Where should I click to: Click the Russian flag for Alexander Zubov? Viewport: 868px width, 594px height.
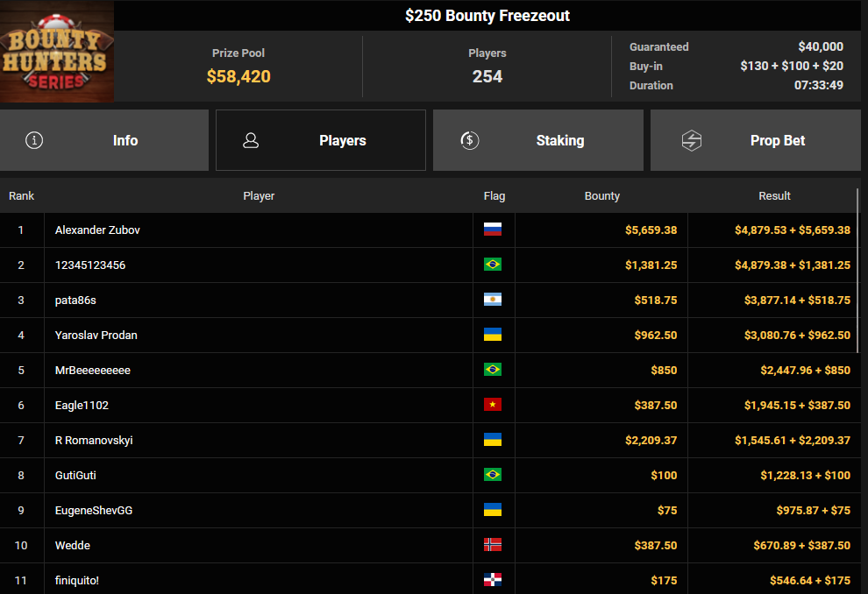(493, 230)
